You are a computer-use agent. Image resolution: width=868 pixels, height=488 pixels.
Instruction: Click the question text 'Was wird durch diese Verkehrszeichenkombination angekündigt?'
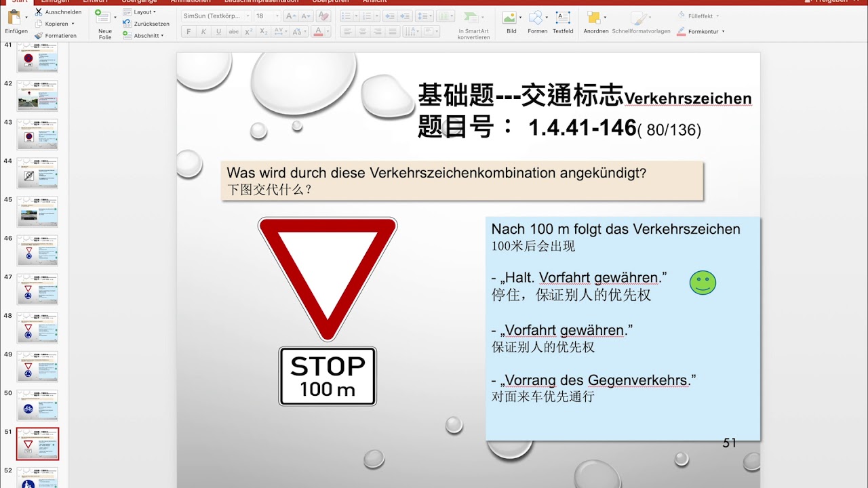437,173
